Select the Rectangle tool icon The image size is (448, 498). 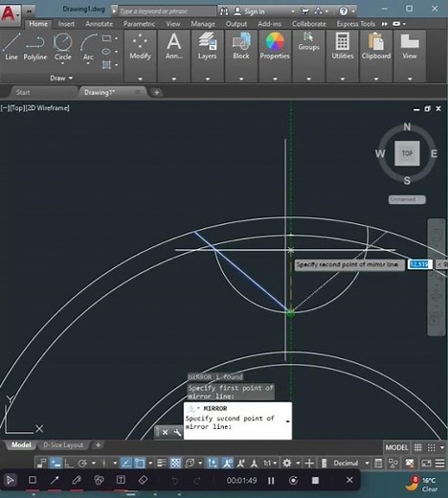click(x=106, y=38)
